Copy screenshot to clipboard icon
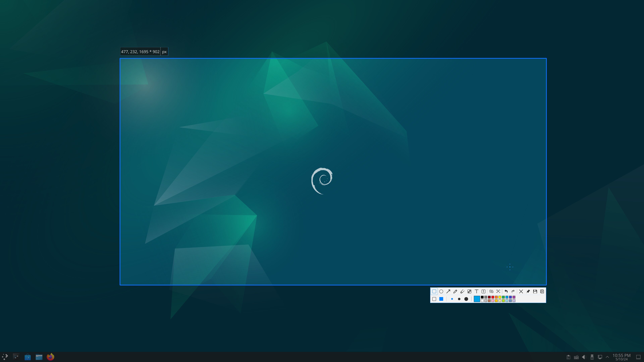The width and height of the screenshot is (644, 362). 542,291
